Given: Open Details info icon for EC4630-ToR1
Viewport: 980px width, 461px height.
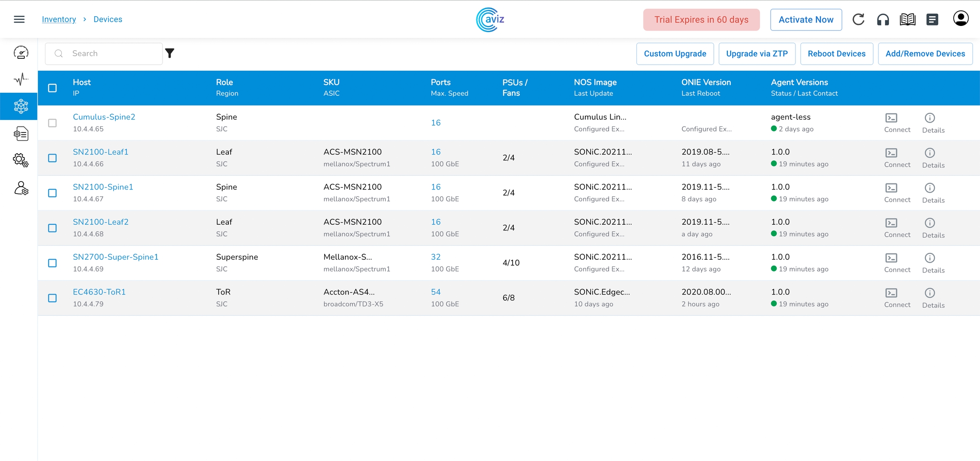Looking at the screenshot, I should [929, 293].
